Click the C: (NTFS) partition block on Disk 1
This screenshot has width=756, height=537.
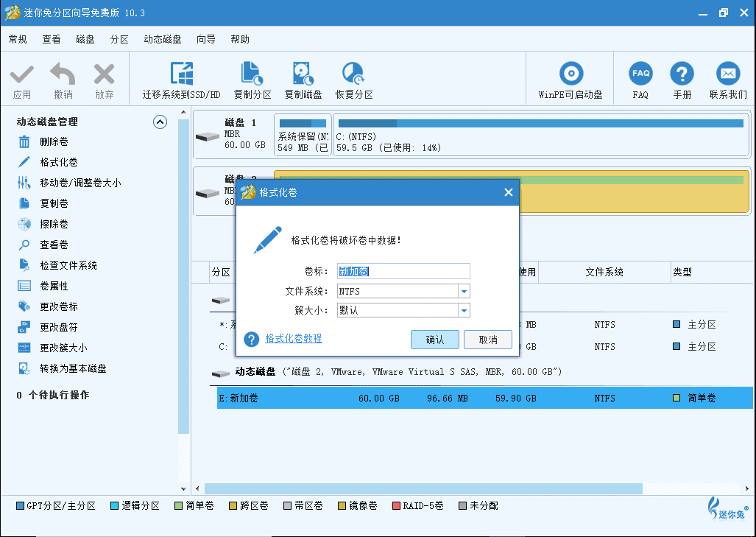pyautogui.click(x=541, y=135)
